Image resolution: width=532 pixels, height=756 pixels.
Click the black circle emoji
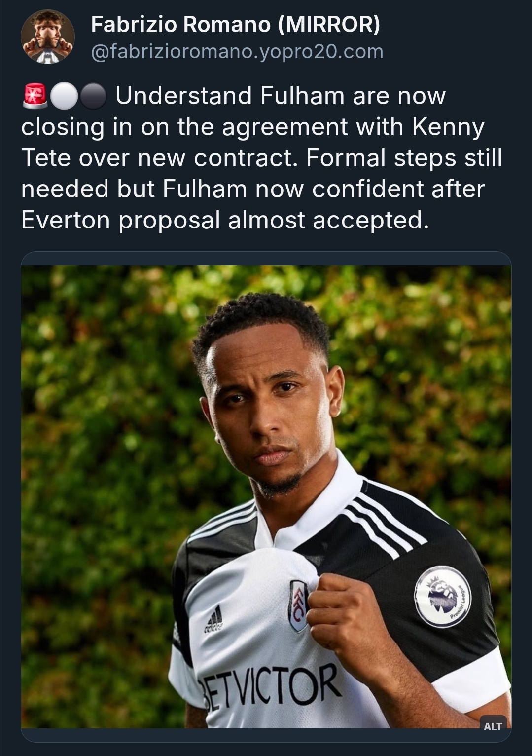point(92,96)
